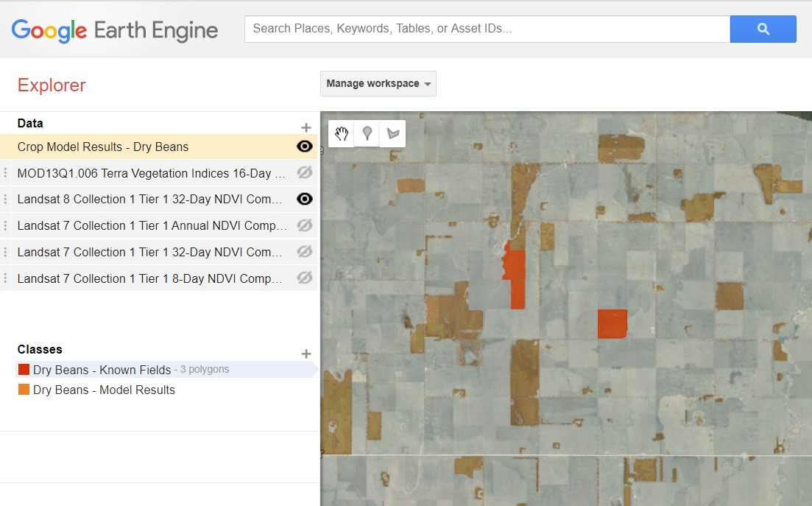Click drag handle of MOD13Q1.006 Terra layer

click(x=6, y=173)
